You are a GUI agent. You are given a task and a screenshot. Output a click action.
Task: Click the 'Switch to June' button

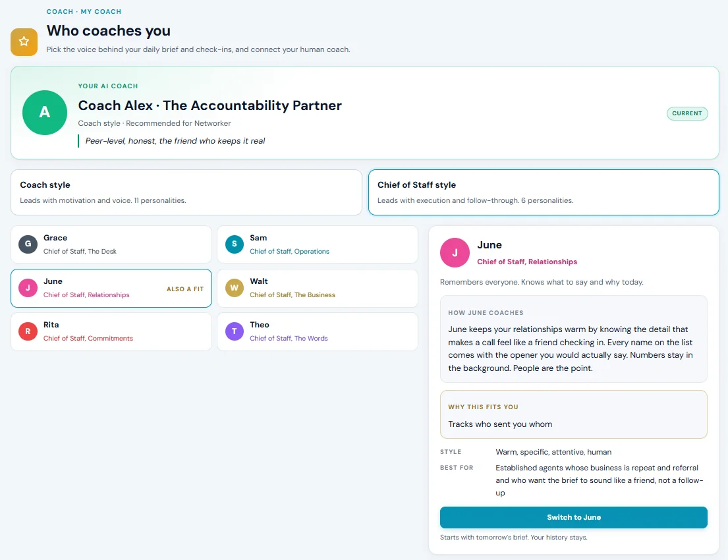[x=574, y=517]
